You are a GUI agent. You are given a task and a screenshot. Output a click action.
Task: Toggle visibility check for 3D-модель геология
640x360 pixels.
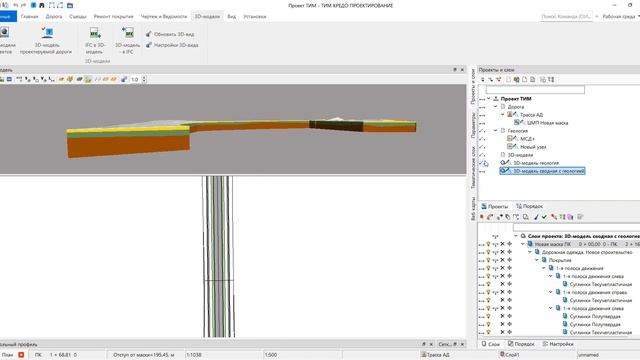[482, 163]
